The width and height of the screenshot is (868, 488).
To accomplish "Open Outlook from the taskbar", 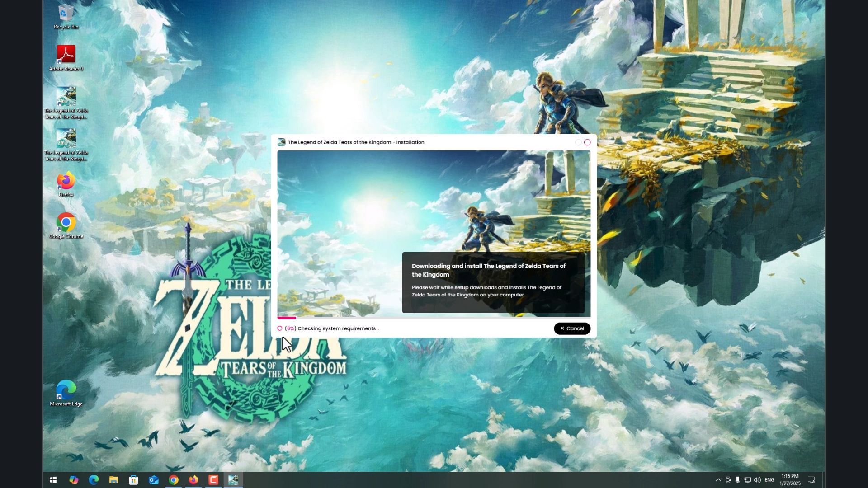I will point(154,480).
